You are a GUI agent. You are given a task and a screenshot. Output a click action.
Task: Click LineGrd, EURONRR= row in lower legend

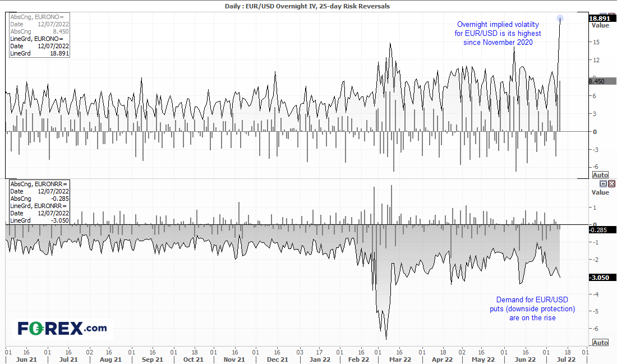[38, 206]
